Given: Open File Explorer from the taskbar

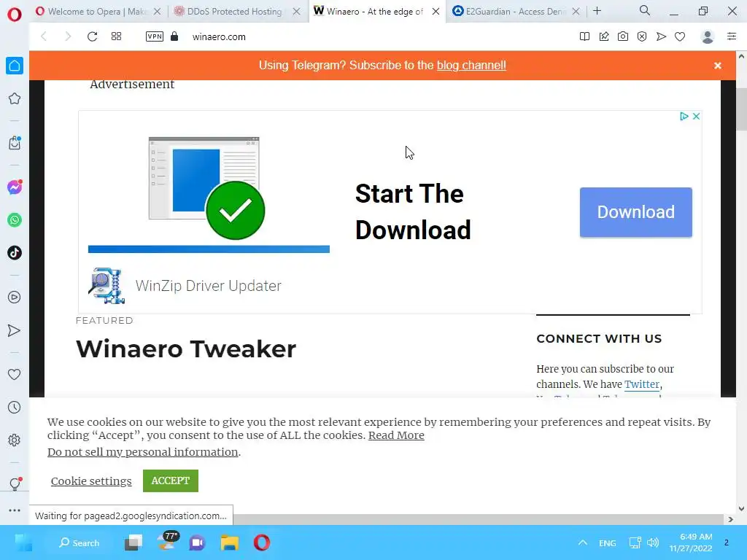Looking at the screenshot, I should tap(230, 542).
